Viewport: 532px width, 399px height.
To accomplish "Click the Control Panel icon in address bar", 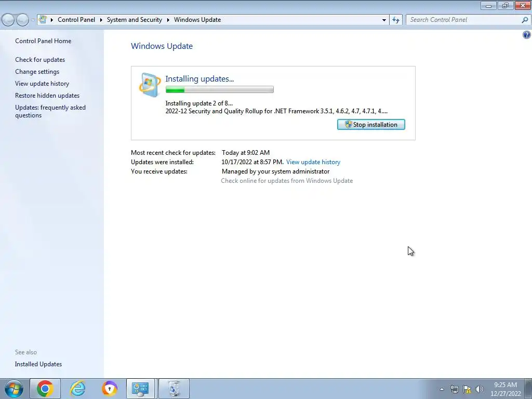I will coord(43,19).
